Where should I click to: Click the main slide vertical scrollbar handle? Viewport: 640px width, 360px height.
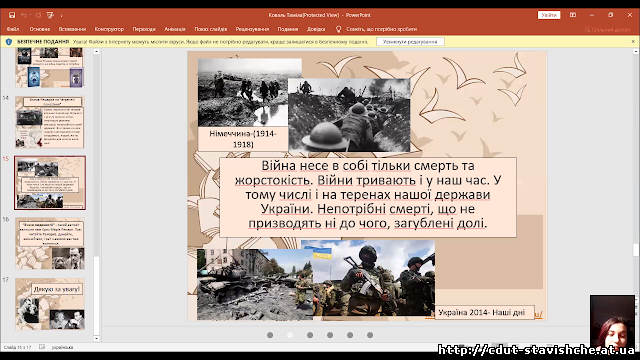tap(636, 250)
